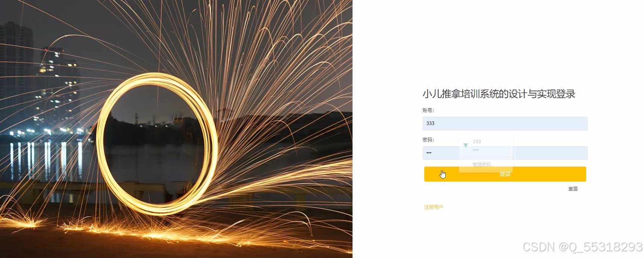Screen dimensions: 644x258
Task: Click the 账号 field label
Action: tap(428, 110)
